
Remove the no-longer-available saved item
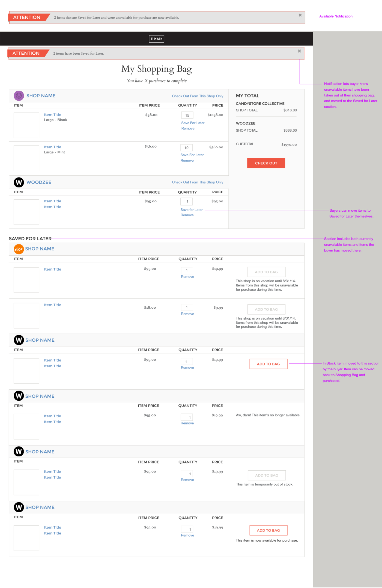pos(187,423)
